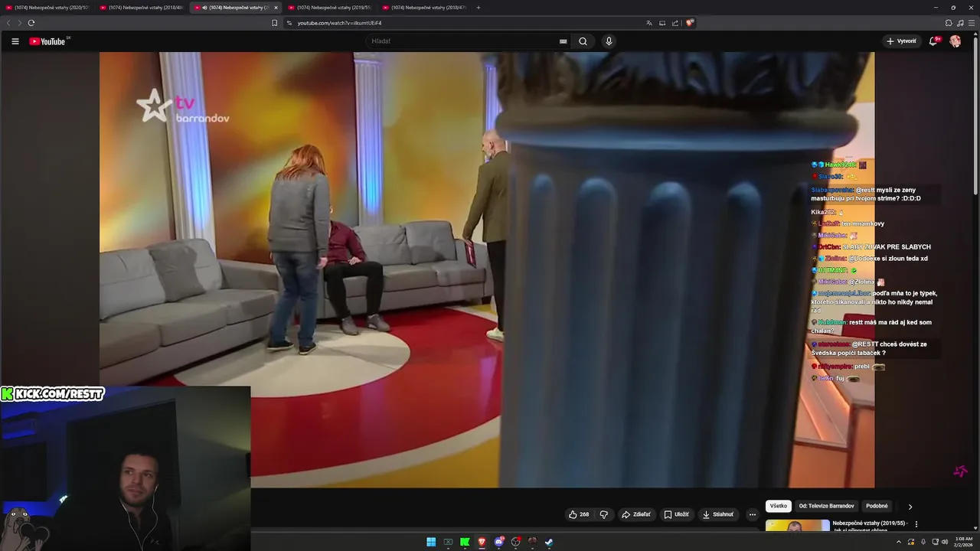Screen dimensions: 980x551
Task: Open the volume speaker tray icon
Action: pyautogui.click(x=945, y=542)
